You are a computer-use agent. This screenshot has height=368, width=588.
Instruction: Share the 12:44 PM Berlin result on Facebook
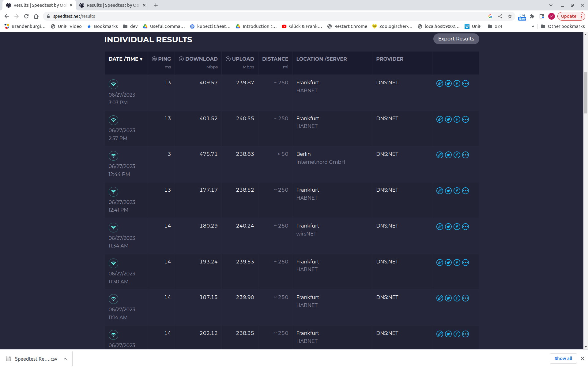457,155
